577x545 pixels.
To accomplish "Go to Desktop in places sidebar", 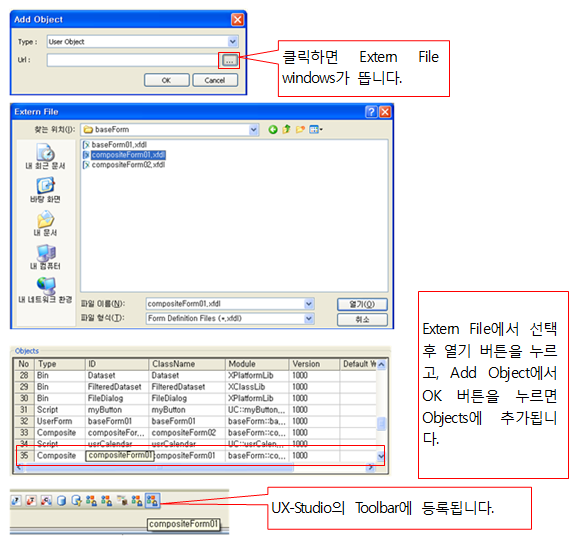I will (x=45, y=190).
